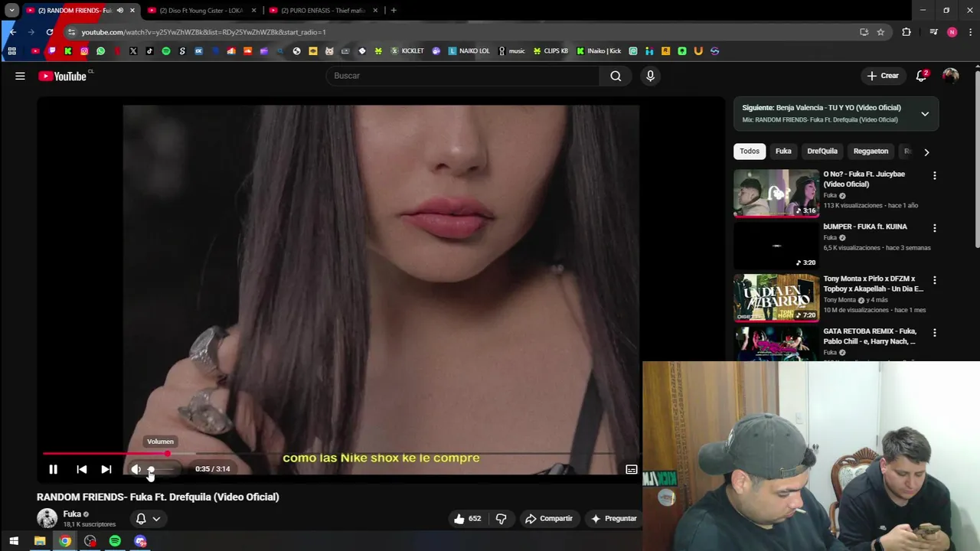Open the music bookmark
Viewport: 980px width, 551px height.
click(511, 51)
